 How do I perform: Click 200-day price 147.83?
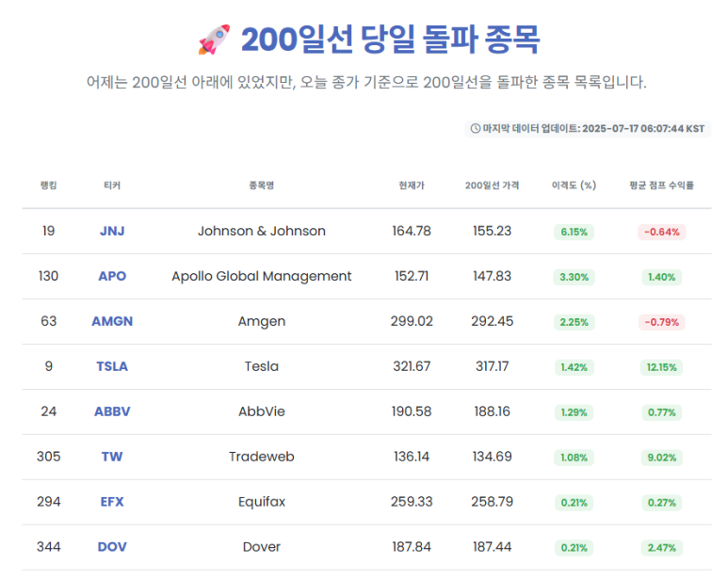point(493,276)
